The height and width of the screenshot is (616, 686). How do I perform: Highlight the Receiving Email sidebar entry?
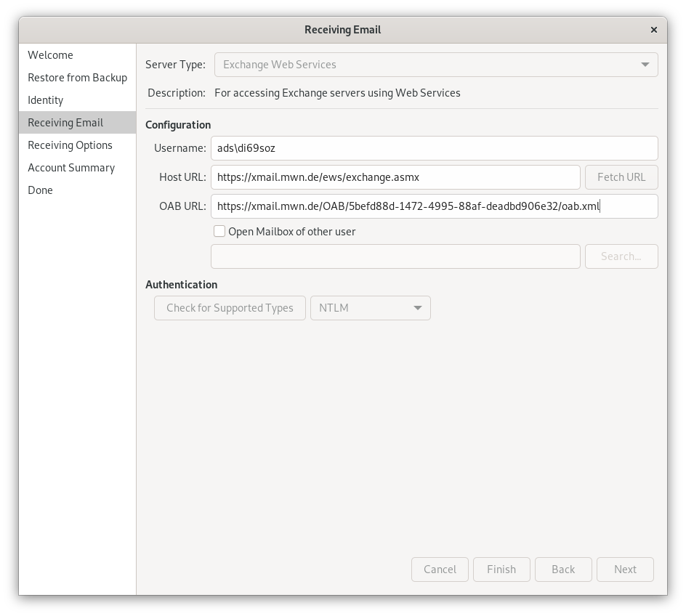click(65, 122)
